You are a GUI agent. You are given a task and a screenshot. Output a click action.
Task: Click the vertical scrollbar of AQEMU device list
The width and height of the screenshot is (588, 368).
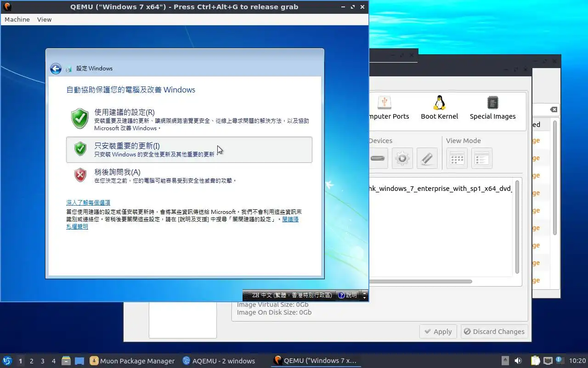517,227
